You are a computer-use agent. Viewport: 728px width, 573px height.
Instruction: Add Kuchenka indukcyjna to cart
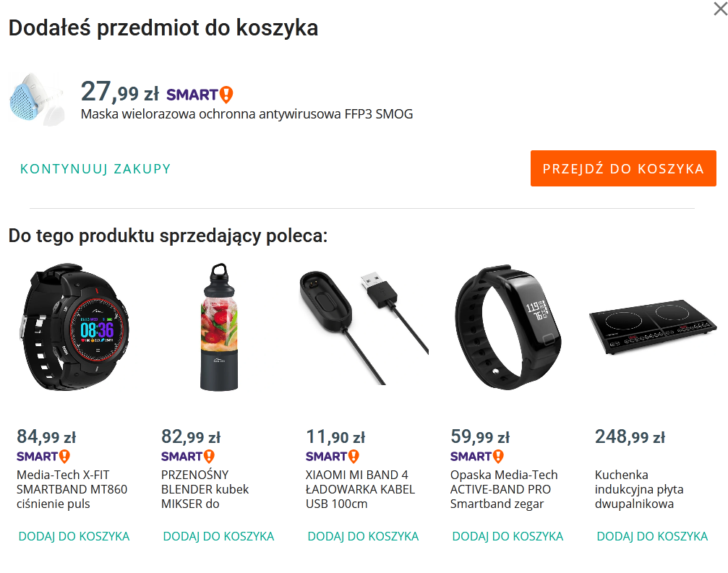[652, 536]
